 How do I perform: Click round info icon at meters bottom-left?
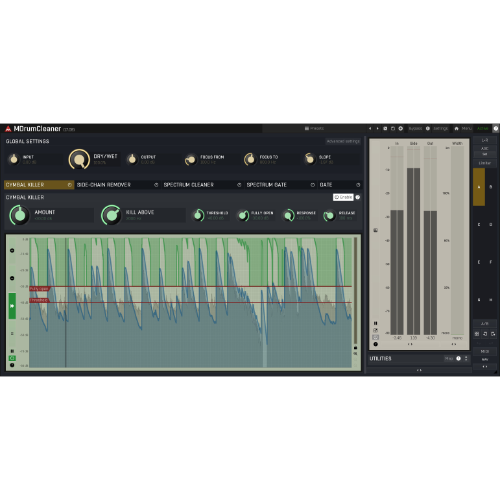(x=375, y=344)
